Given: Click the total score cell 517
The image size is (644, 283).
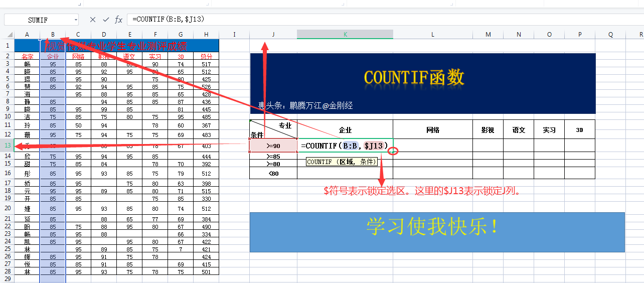Looking at the screenshot, I should point(206,64).
